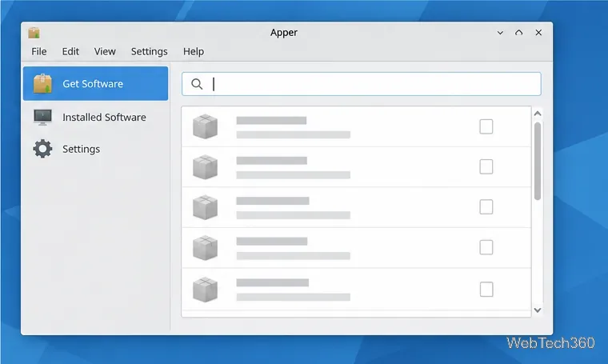Screen dimensions: 608x364
Task: Click the scroll up arrow of package list
Action: click(x=538, y=114)
